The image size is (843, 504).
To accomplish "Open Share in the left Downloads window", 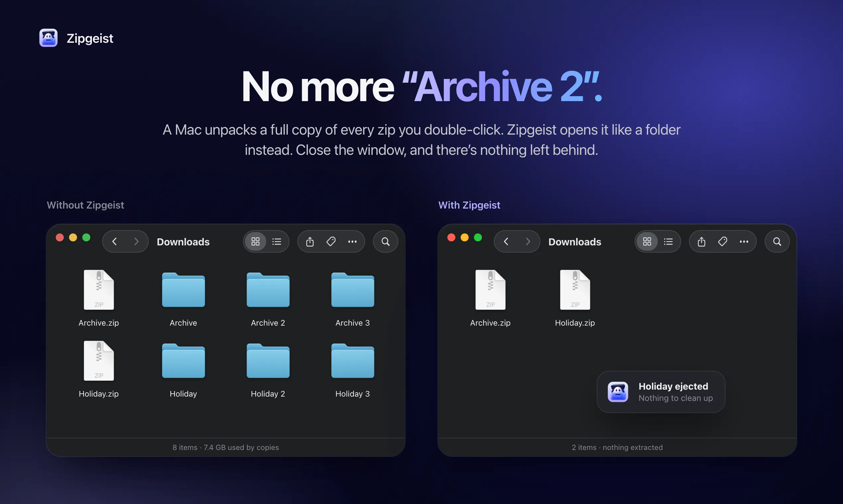I will pyautogui.click(x=310, y=241).
